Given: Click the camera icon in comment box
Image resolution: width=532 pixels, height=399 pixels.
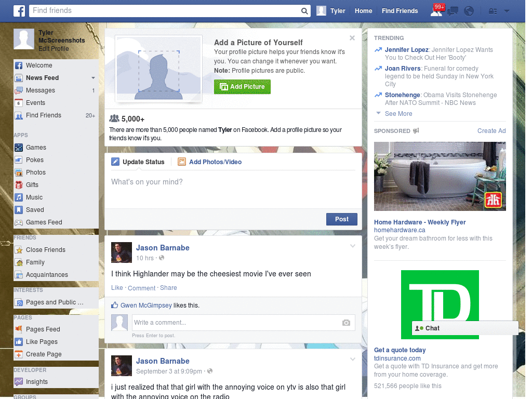Looking at the screenshot, I should tap(346, 323).
